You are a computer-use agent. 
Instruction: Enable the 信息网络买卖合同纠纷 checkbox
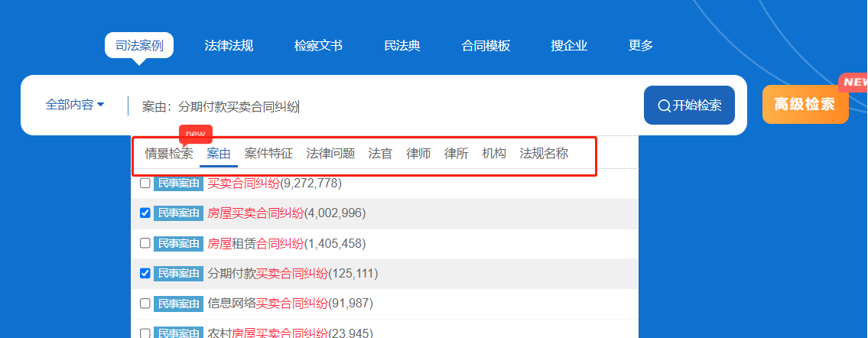coord(145,304)
